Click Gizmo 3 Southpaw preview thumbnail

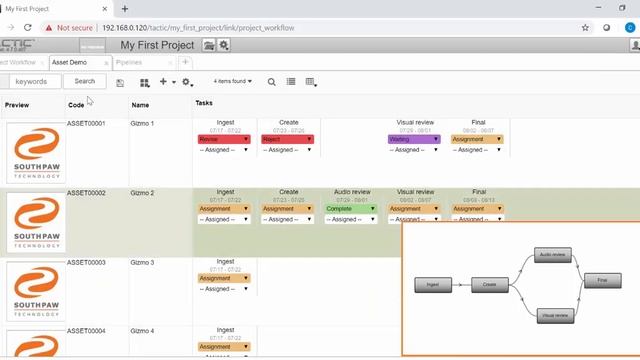(x=36, y=291)
